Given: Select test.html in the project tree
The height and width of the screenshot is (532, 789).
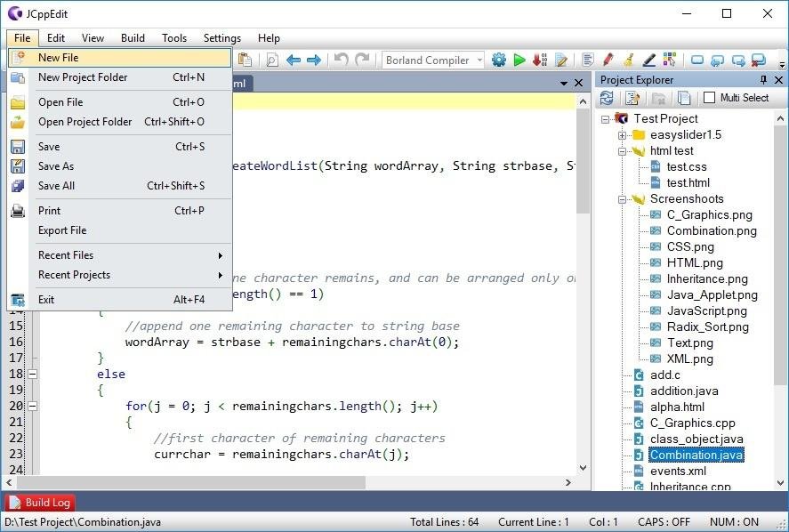Looking at the screenshot, I should click(x=688, y=182).
